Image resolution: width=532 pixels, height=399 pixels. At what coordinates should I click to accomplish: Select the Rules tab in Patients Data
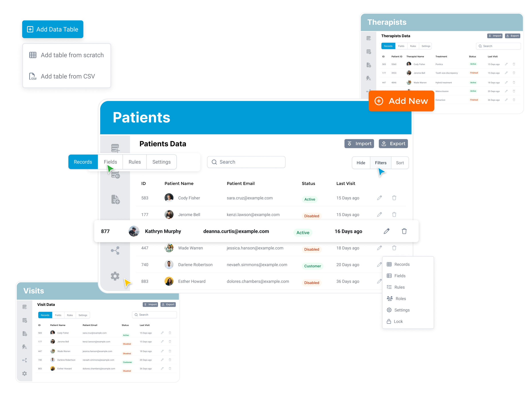(x=135, y=162)
